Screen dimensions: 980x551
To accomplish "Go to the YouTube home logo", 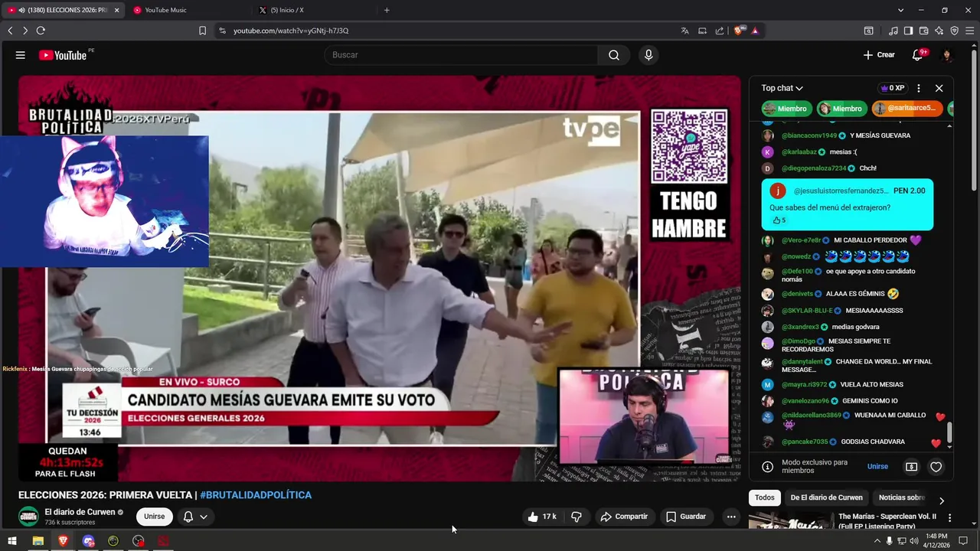I will 63,55.
